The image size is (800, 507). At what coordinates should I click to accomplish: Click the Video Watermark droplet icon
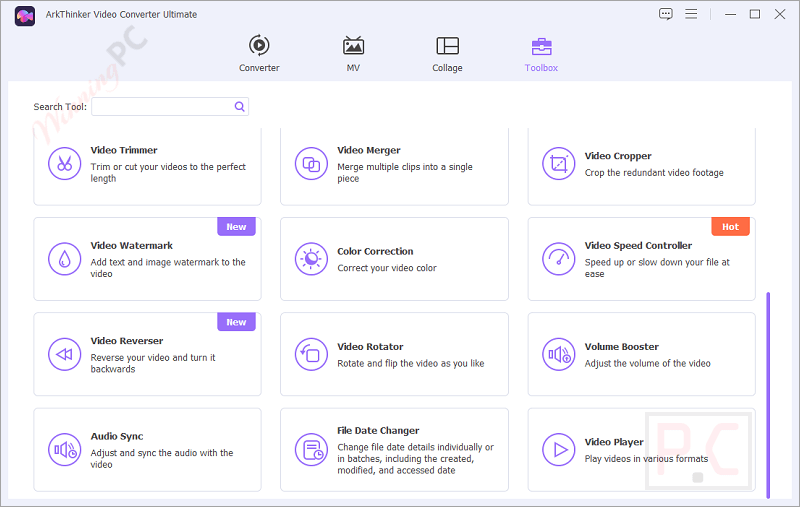[x=64, y=259]
